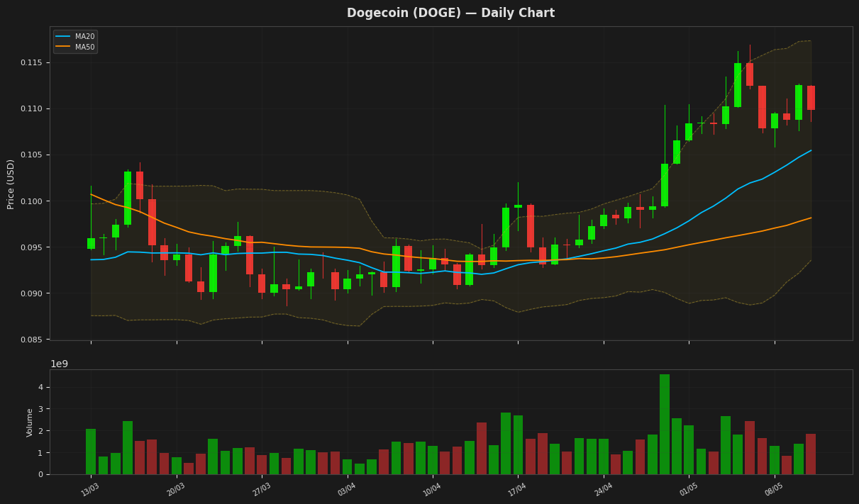Click the tallest green volume bar above 4
The image size is (859, 504).
(x=665, y=425)
